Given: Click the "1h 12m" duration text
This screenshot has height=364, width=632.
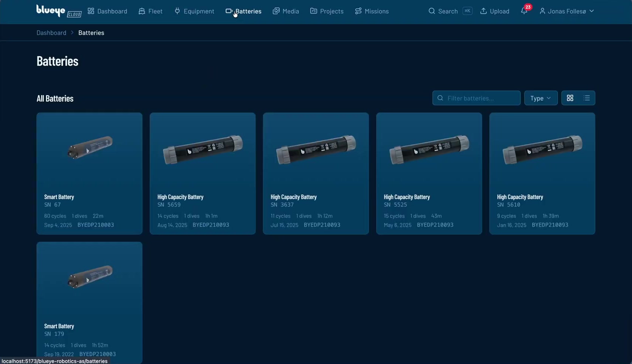Looking at the screenshot, I should coord(325,216).
